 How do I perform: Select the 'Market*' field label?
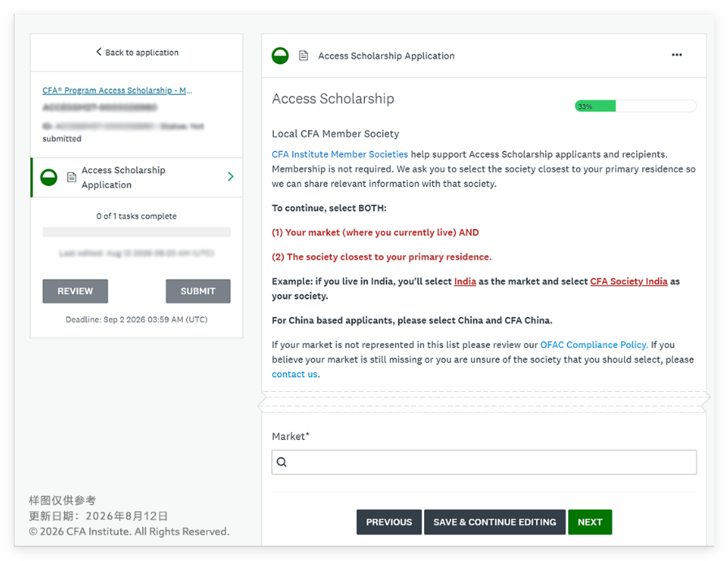point(290,437)
